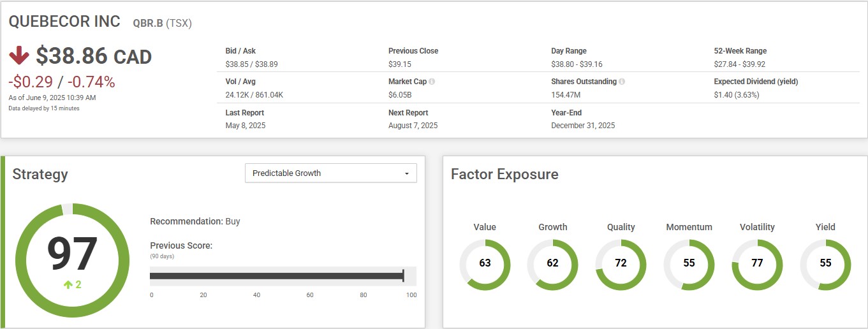Viewport: 868px width, 329px height.
Task: Open the Predictable Growth strategy dropdown
Action: click(330, 173)
